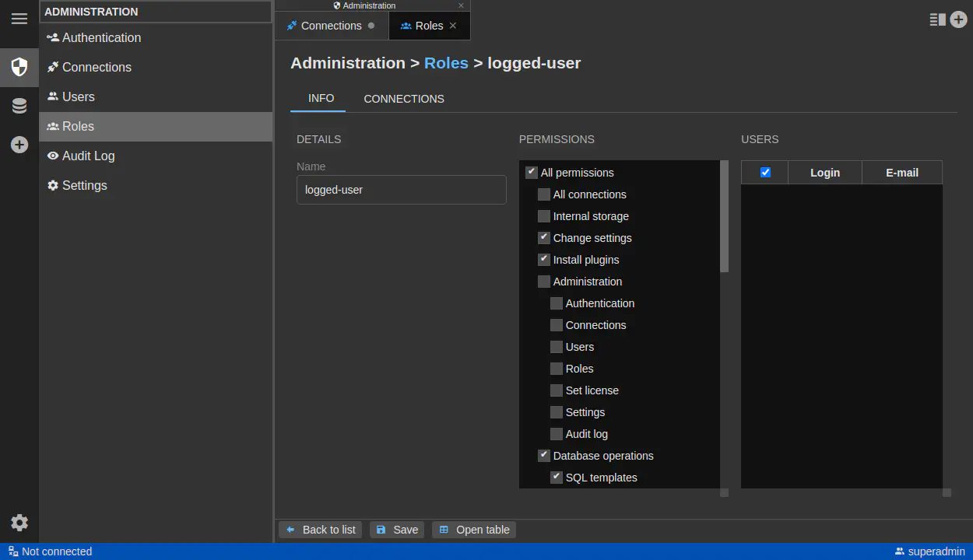973x560 pixels.
Task: Close the Roles tab
Action: pos(453,26)
